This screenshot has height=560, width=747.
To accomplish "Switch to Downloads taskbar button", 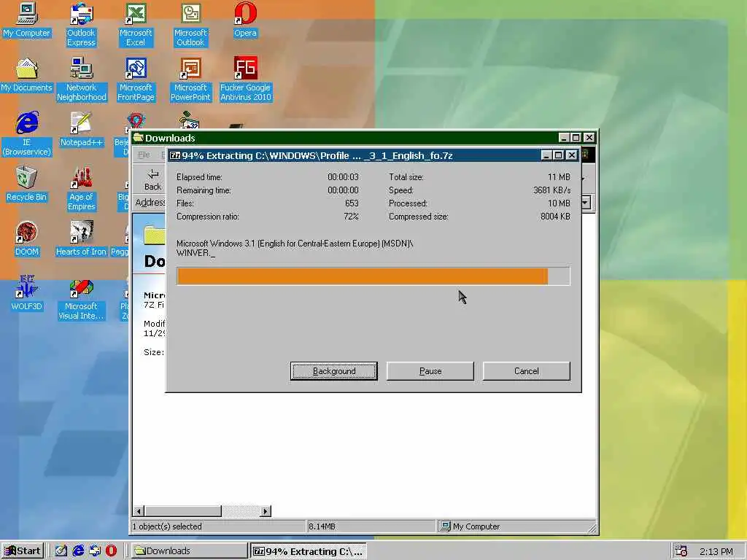I will click(x=189, y=551).
